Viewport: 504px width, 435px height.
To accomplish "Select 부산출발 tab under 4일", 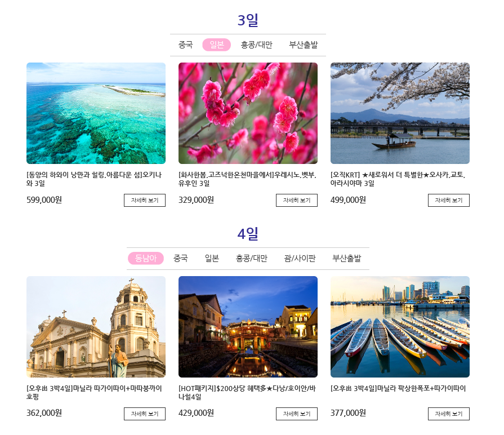I will tap(347, 258).
